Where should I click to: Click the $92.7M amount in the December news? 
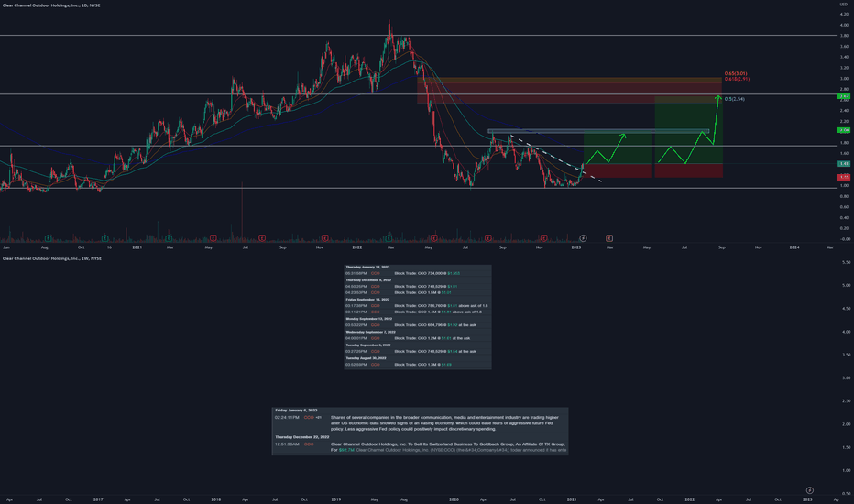(x=346, y=450)
